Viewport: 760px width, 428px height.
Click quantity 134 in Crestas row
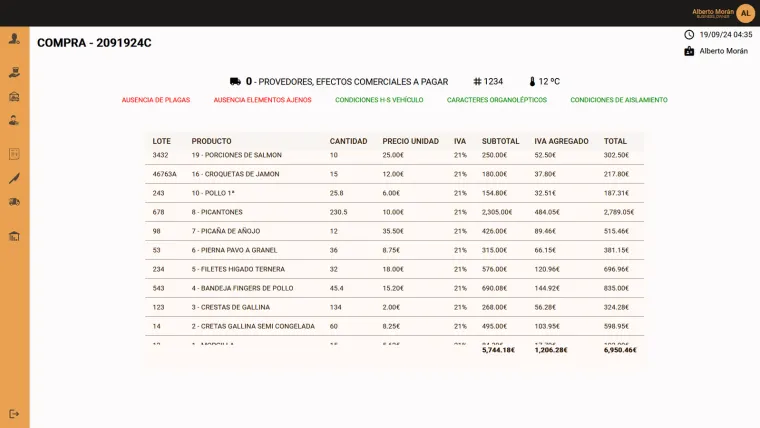pyautogui.click(x=335, y=307)
